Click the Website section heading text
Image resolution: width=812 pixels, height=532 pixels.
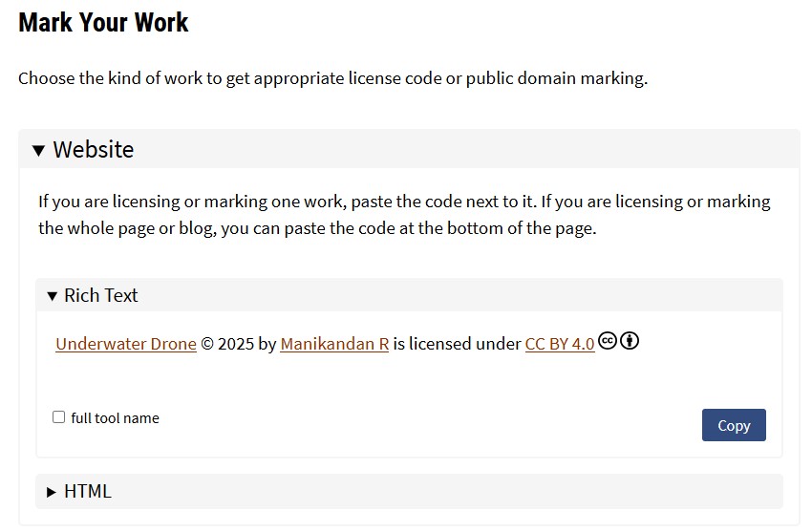coord(94,150)
